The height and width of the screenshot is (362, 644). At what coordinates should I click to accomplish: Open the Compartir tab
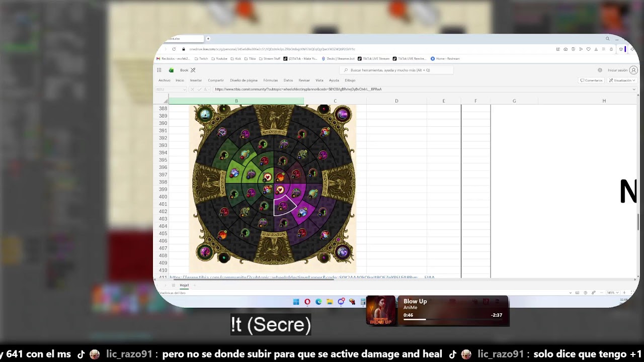(x=216, y=80)
